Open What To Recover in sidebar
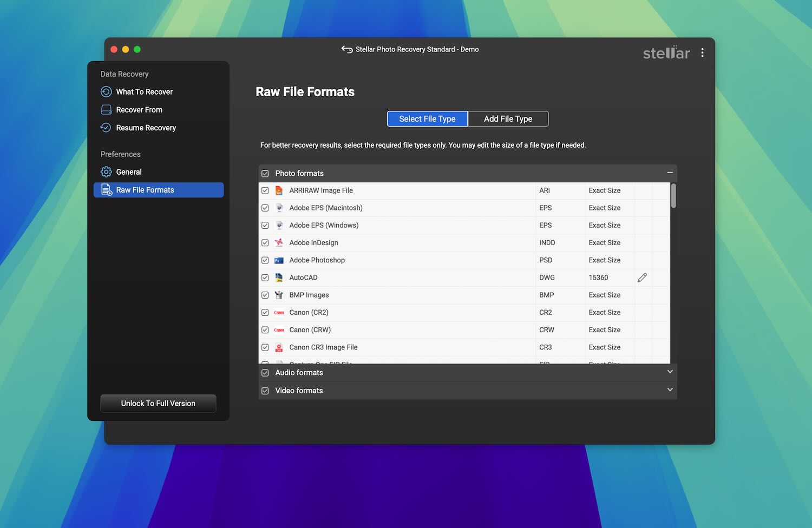The image size is (812, 528). 144,92
